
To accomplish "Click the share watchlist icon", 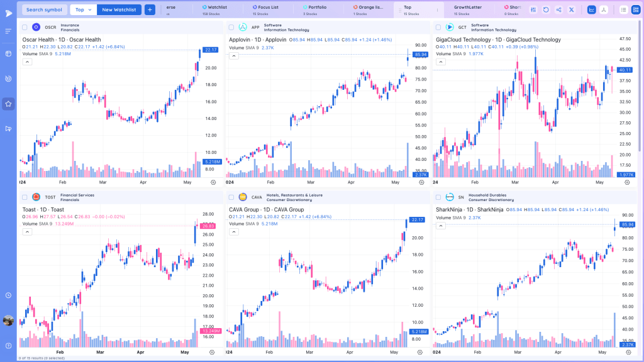I will (x=558, y=10).
